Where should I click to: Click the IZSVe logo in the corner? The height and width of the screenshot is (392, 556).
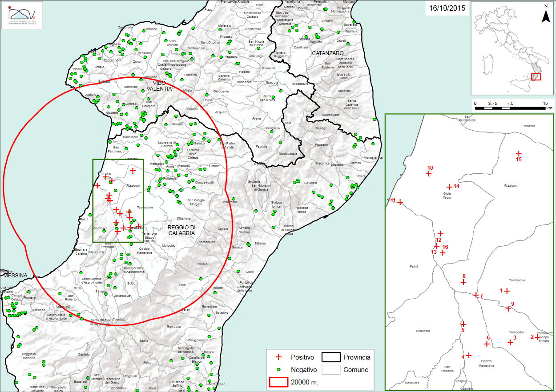pos(22,13)
